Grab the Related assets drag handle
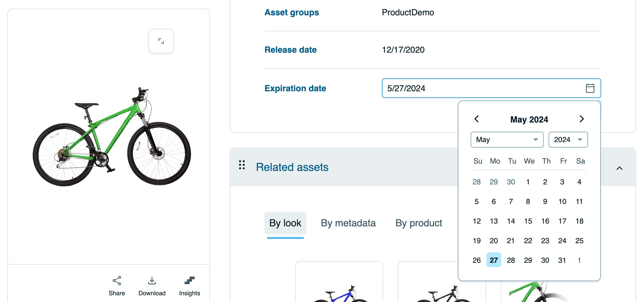The width and height of the screenshot is (644, 302). pos(242,165)
